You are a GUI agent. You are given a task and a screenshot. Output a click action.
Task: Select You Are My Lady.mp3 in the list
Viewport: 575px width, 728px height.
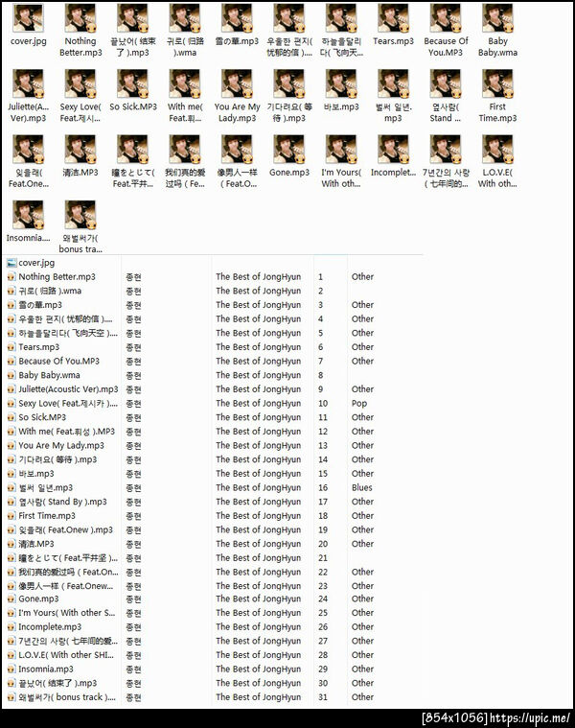coord(61,446)
